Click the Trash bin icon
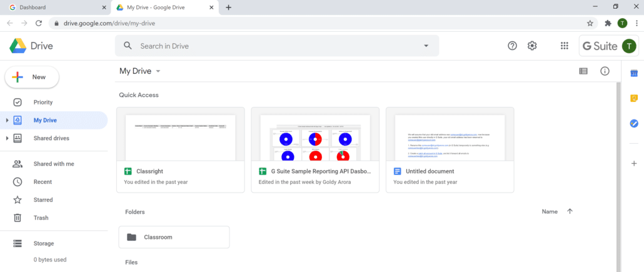Viewport: 644px width, 272px height. pos(18,218)
